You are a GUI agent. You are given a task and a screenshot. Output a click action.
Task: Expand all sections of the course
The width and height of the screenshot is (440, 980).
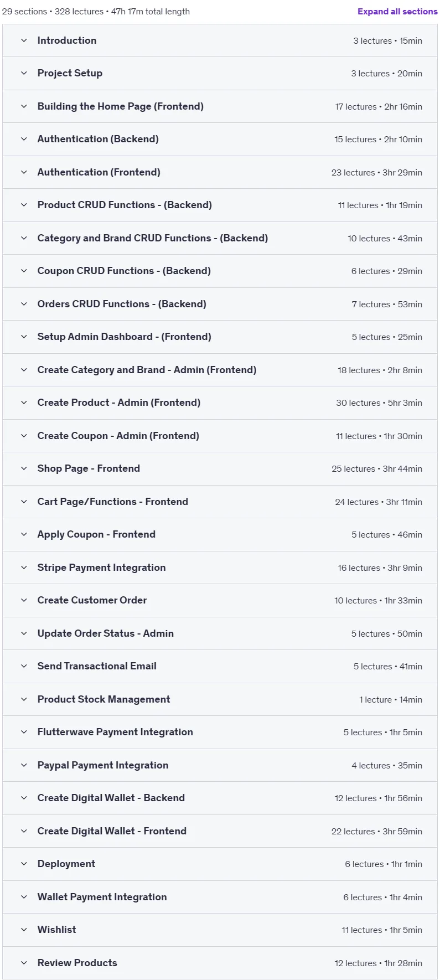(397, 11)
